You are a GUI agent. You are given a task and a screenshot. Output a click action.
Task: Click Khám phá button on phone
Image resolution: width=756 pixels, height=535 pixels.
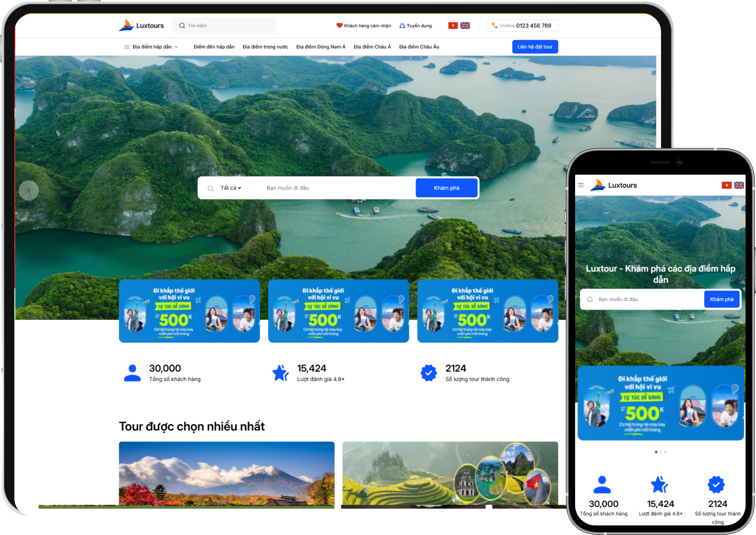pos(721,299)
